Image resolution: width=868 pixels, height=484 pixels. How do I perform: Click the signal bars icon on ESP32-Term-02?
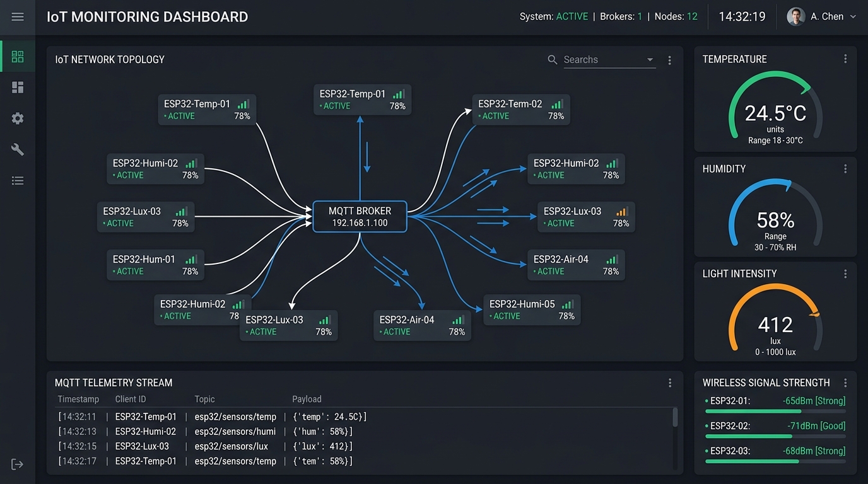click(x=557, y=104)
